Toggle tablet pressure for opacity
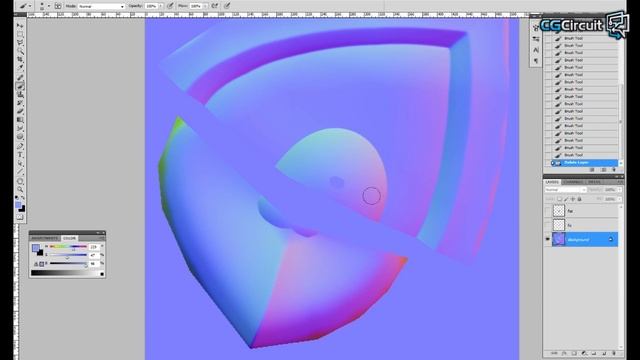This screenshot has height=360, width=640. (170, 6)
